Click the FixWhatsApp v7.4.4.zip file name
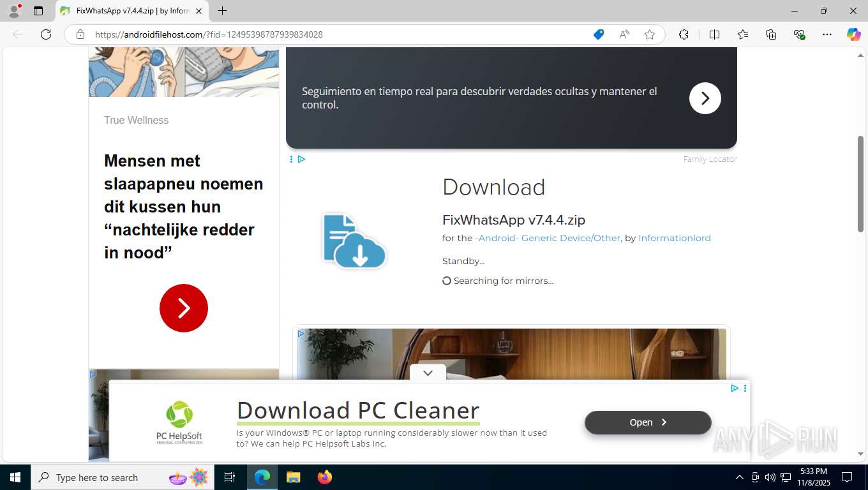 point(514,220)
